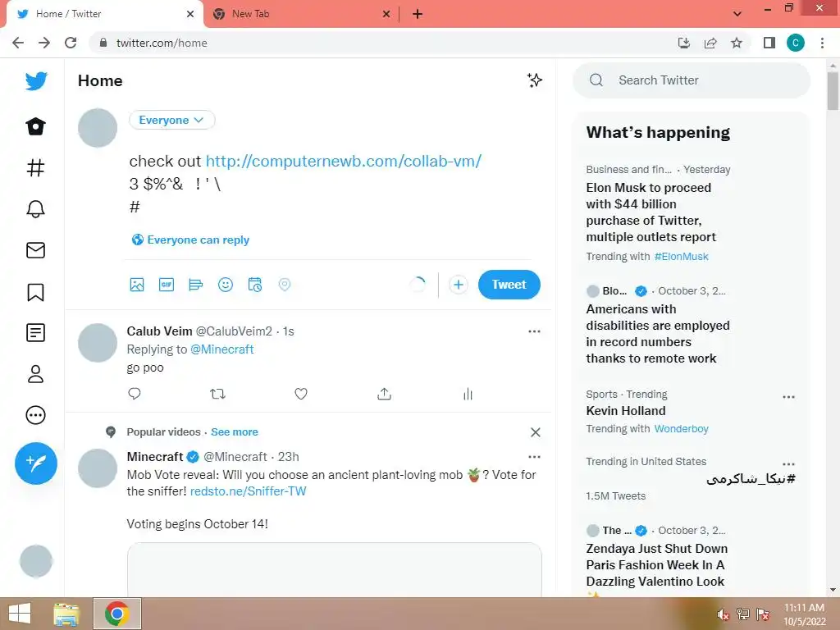
Task: Click the Tweet button
Action: 509,285
